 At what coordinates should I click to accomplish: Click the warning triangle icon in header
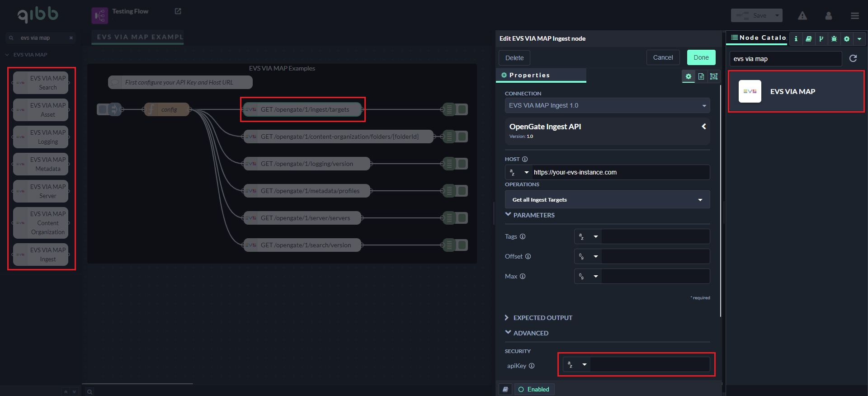(802, 16)
